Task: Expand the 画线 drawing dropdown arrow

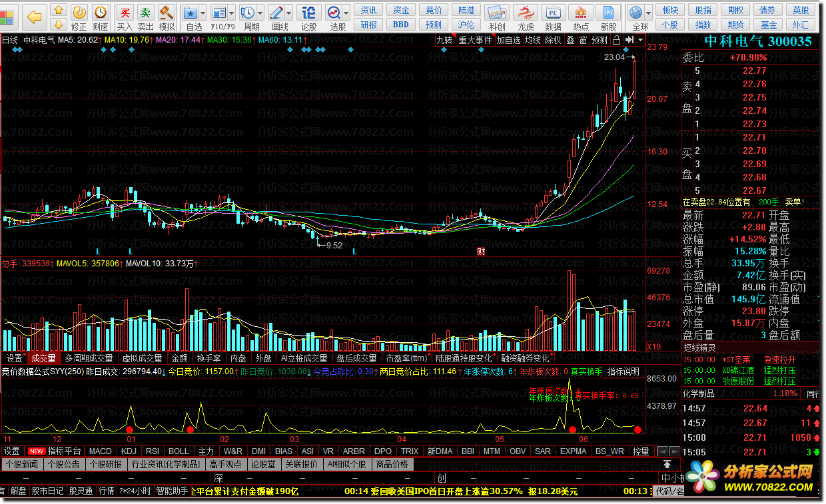Action: click(x=290, y=12)
